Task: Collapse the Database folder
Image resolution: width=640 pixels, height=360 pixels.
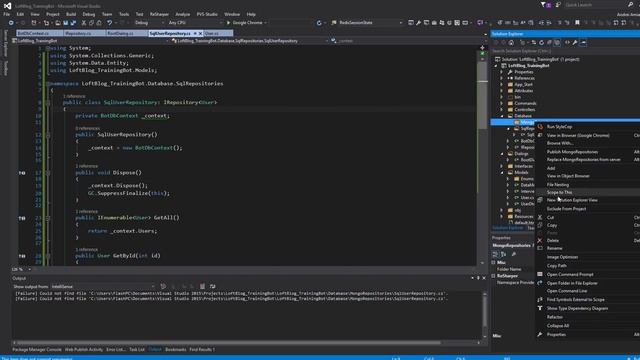Action: tap(502, 116)
